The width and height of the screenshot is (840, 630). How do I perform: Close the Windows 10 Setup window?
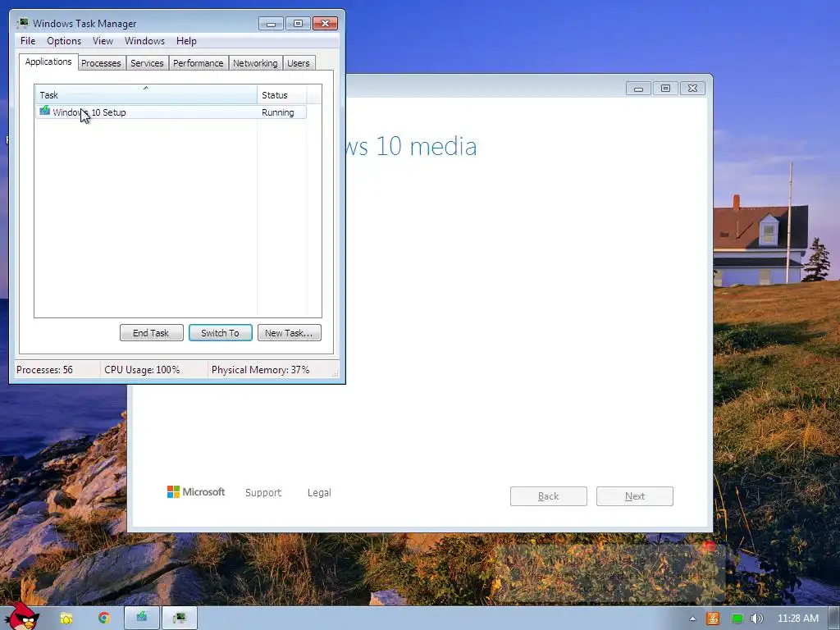click(692, 89)
